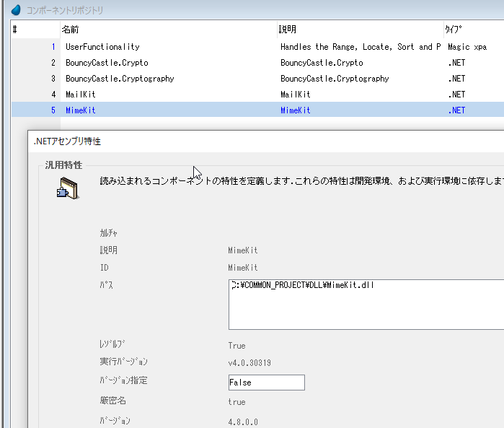Click the # column header
The height and width of the screenshot is (428, 504).
[15, 30]
